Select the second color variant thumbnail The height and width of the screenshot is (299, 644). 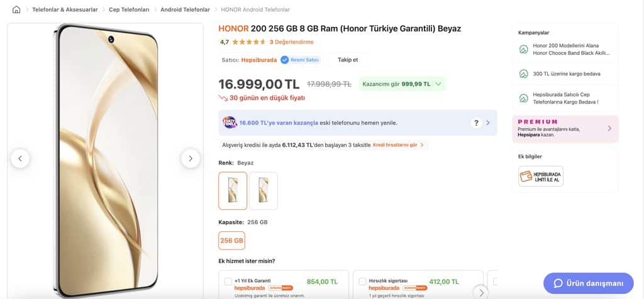(264, 190)
